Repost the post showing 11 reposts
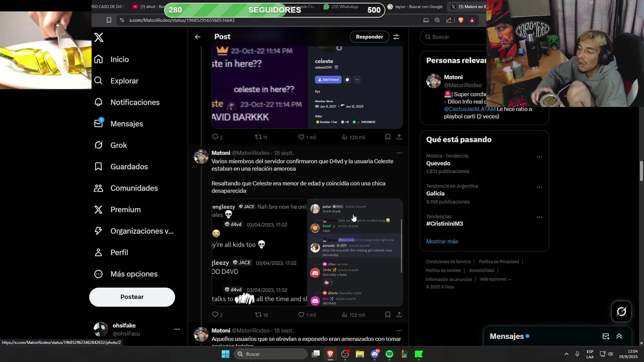 (x=261, y=137)
